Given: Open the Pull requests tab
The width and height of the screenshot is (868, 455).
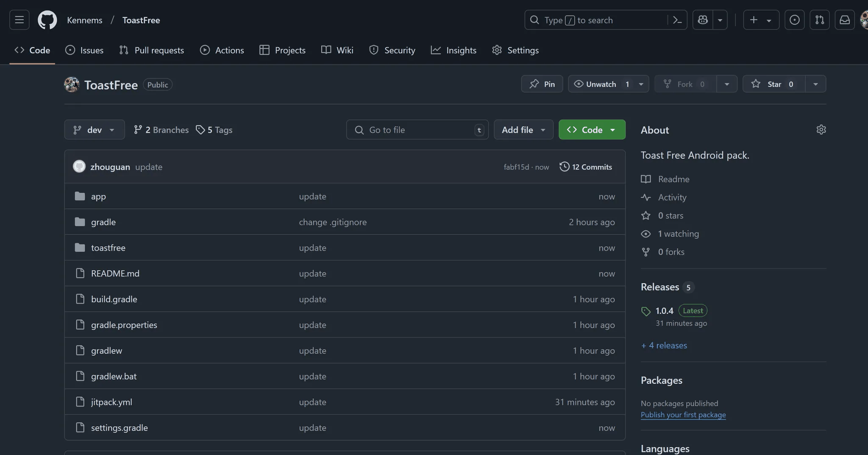Looking at the screenshot, I should click(x=152, y=50).
